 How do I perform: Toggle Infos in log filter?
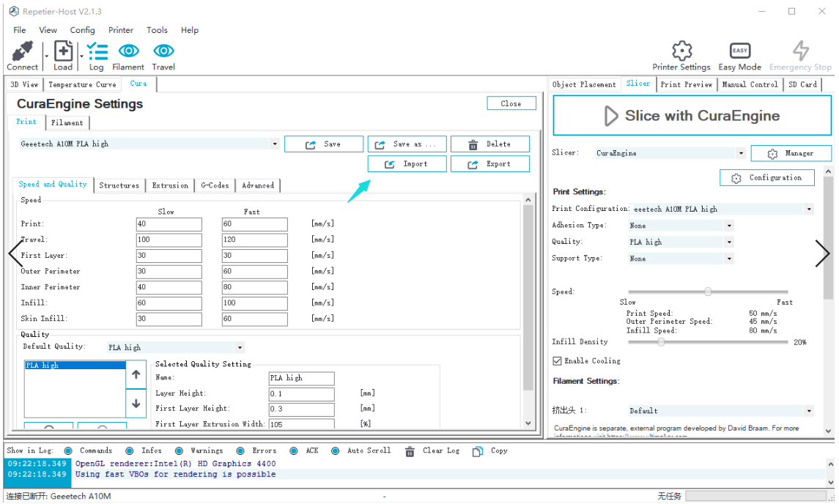[x=130, y=451]
